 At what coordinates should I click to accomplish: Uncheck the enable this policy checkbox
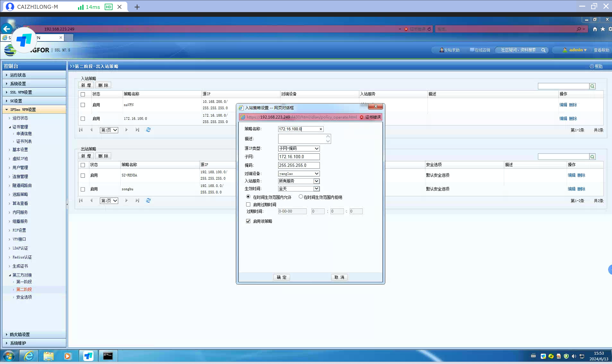point(248,221)
